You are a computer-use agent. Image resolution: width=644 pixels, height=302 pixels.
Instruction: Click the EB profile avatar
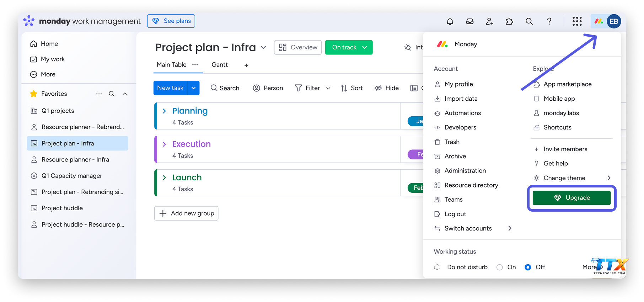pos(614,21)
